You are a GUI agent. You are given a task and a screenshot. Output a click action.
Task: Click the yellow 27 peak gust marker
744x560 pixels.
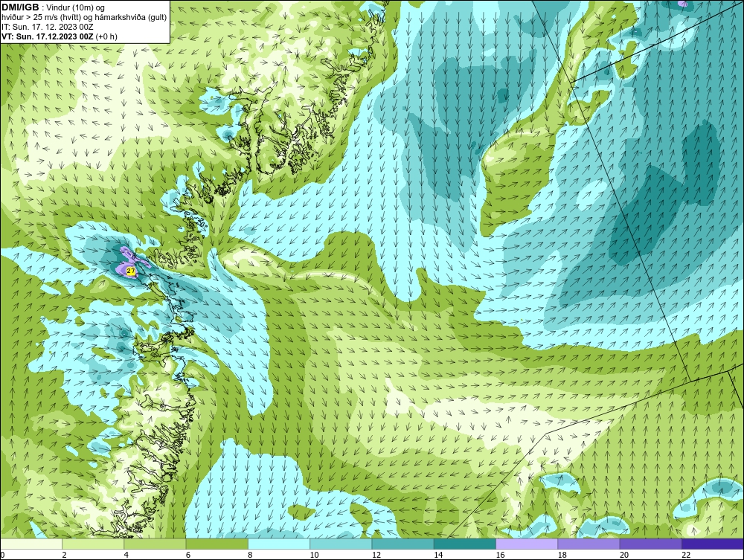click(x=131, y=271)
